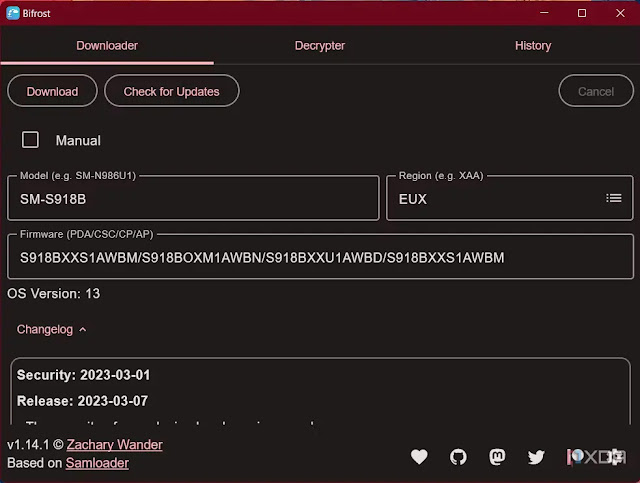
Task: Open the Samloader link
Action: (x=97, y=463)
